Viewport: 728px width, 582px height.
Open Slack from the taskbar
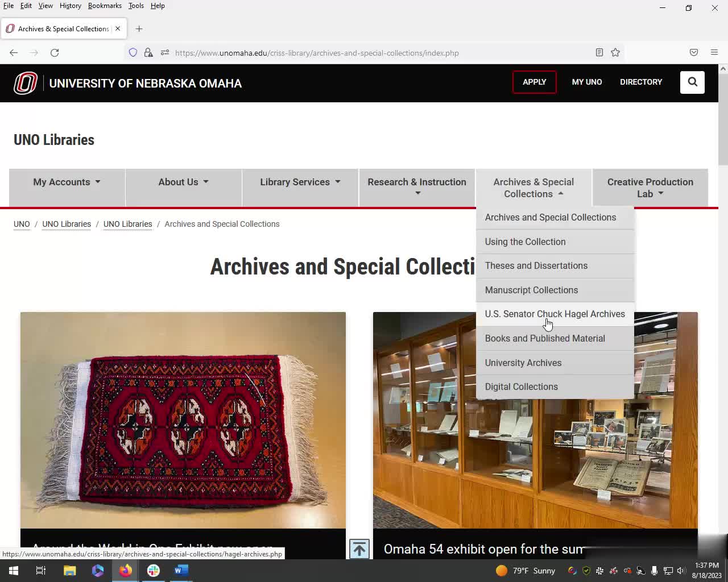154,571
